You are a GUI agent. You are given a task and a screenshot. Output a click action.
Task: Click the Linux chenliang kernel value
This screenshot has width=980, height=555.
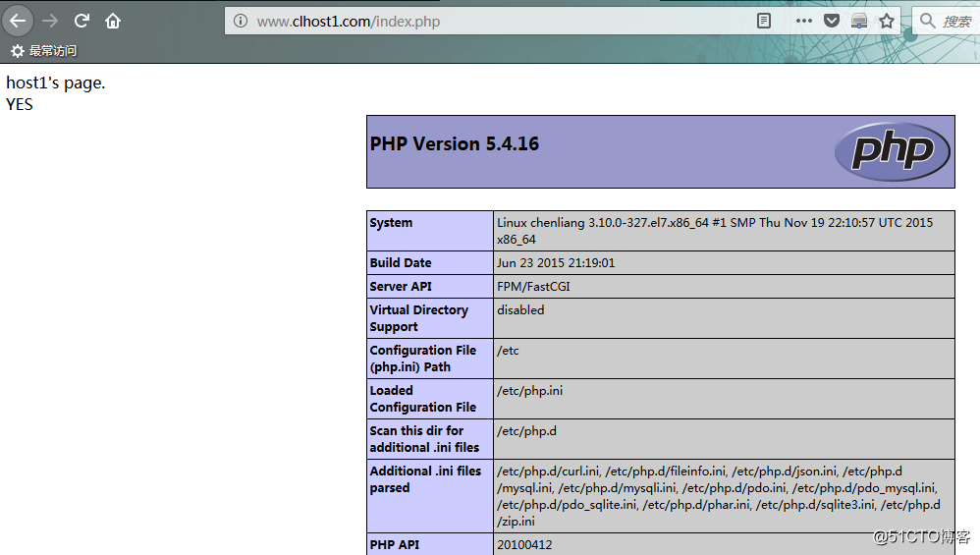(x=715, y=231)
